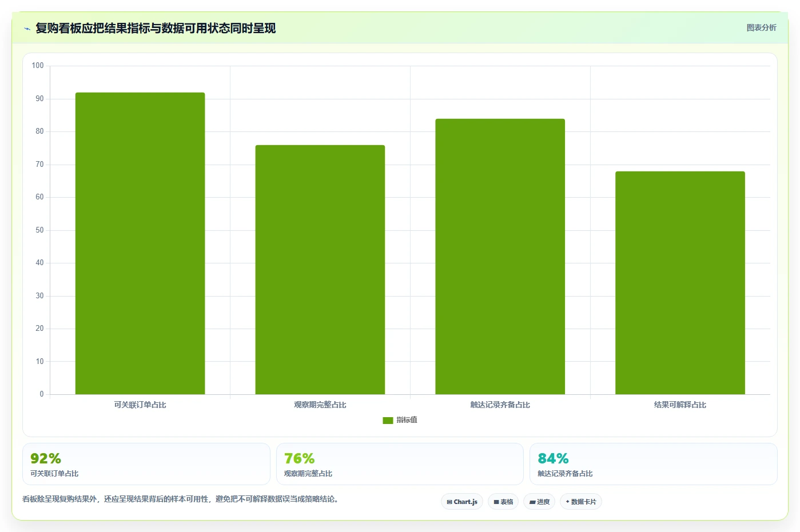This screenshot has width=800, height=532.
Task: Click the footnote text starting 看板除呈现复购结果外
Action: click(x=182, y=499)
